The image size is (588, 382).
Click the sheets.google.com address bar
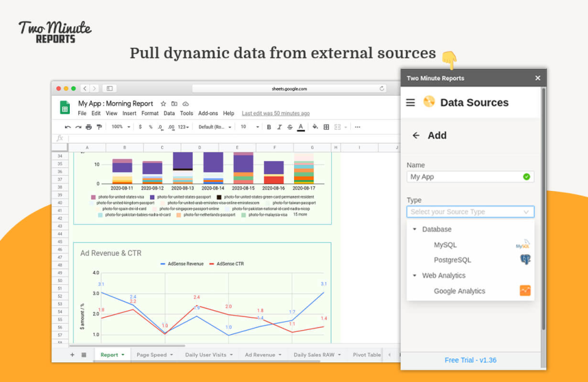pyautogui.click(x=289, y=89)
